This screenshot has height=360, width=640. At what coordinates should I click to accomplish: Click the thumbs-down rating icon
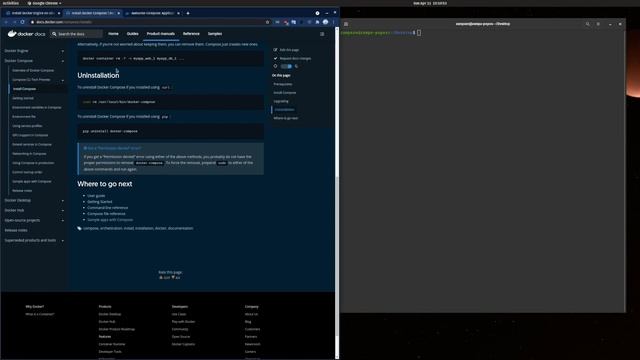pyautogui.click(x=173, y=278)
